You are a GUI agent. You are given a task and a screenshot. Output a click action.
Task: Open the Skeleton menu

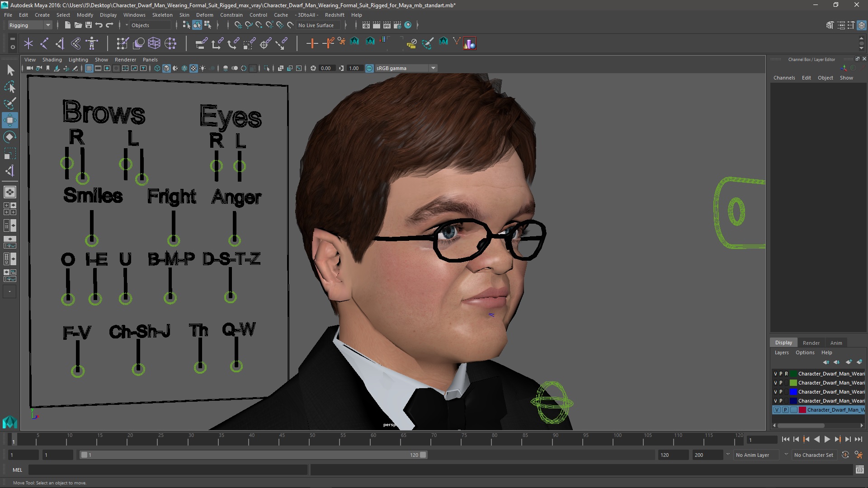162,15
